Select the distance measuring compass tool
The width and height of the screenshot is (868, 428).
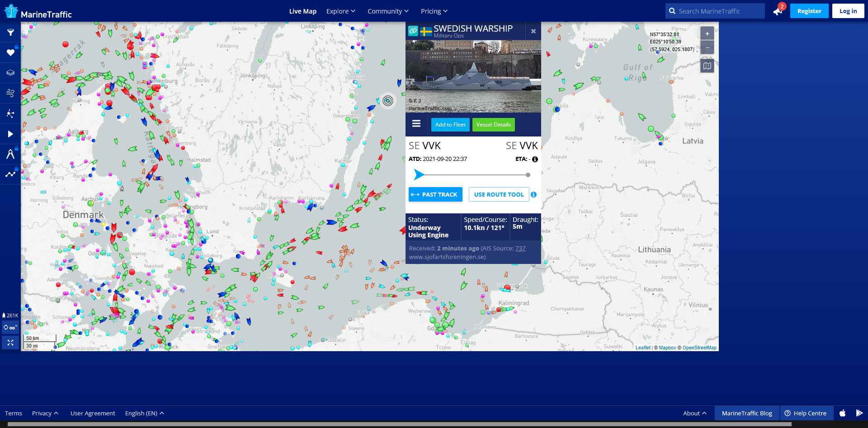coord(10,154)
